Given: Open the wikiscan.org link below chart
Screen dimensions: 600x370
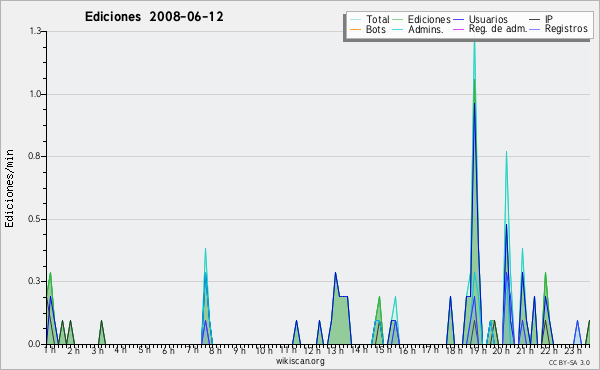Looking at the screenshot, I should 300,361.
